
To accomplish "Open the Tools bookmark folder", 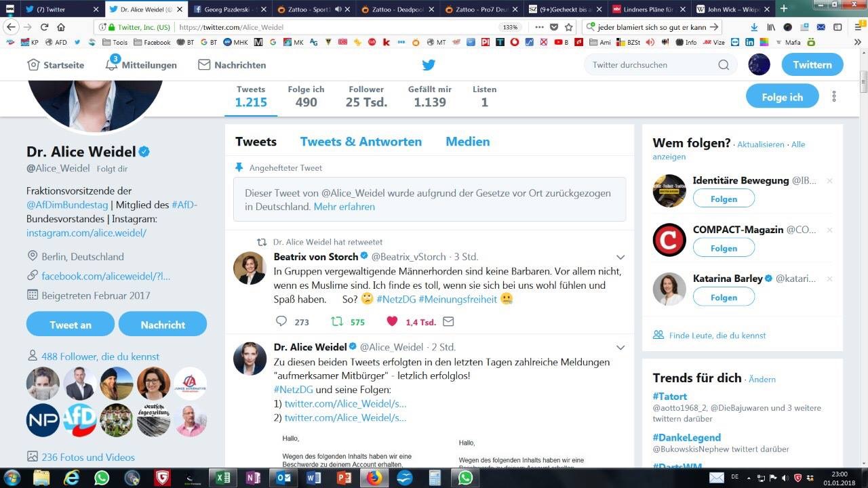I will pyautogui.click(x=115, y=42).
